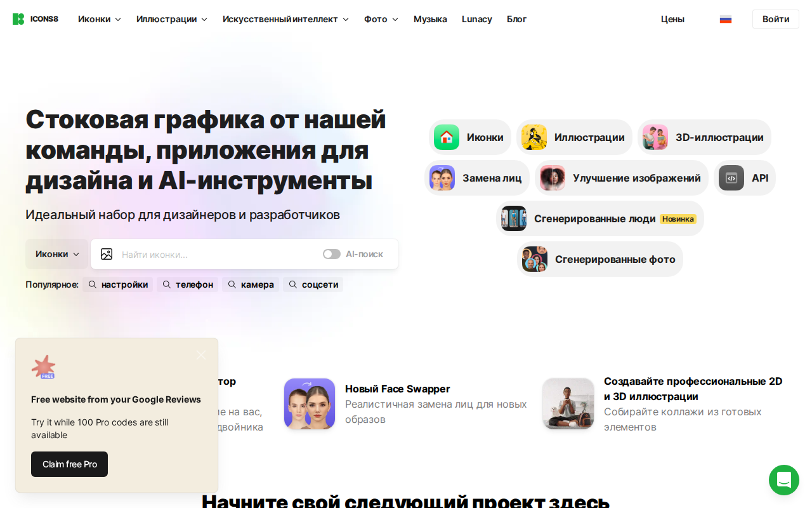Image resolution: width=812 pixels, height=508 pixels.
Task: Click the Icons8 logo
Action: click(36, 19)
